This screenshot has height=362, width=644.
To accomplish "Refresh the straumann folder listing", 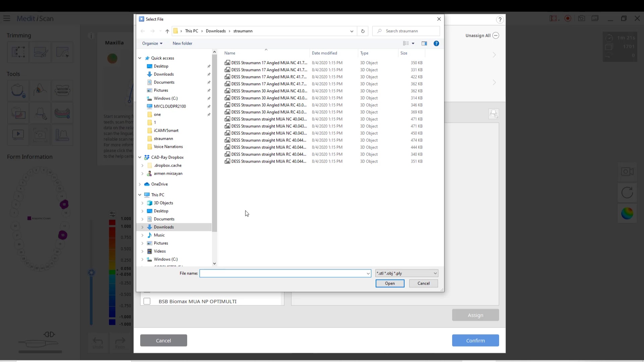I will point(363,31).
